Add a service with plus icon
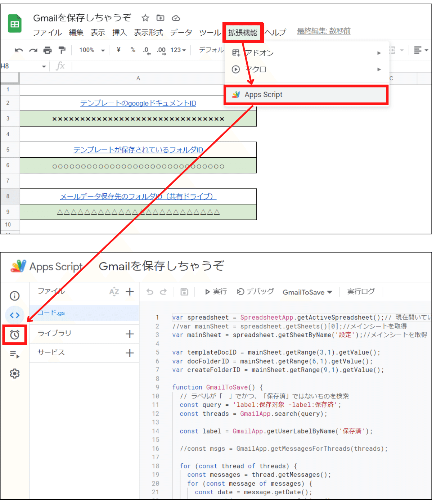 (x=130, y=353)
